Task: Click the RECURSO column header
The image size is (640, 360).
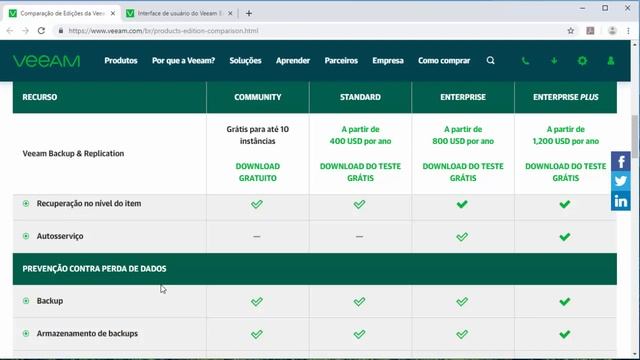Action: pyautogui.click(x=109, y=97)
